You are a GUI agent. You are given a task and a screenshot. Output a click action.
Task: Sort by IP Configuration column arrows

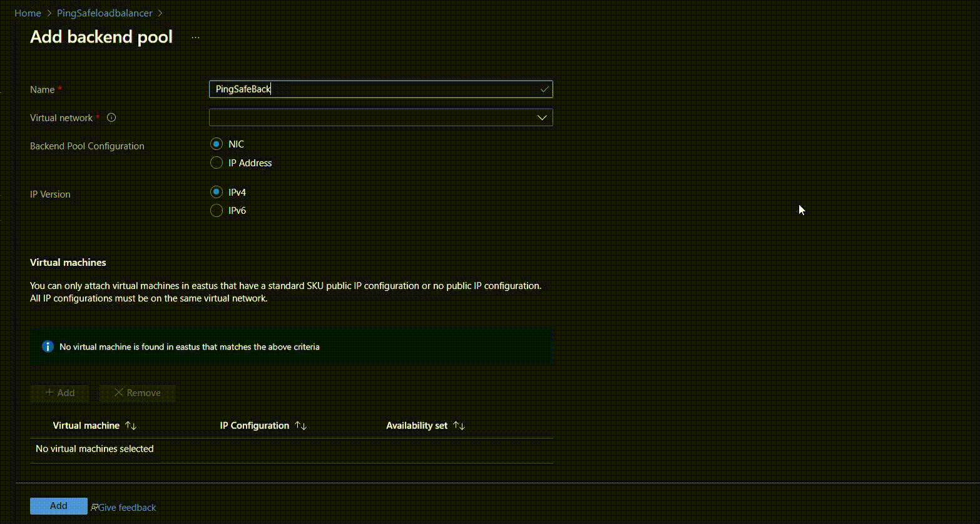coord(301,426)
